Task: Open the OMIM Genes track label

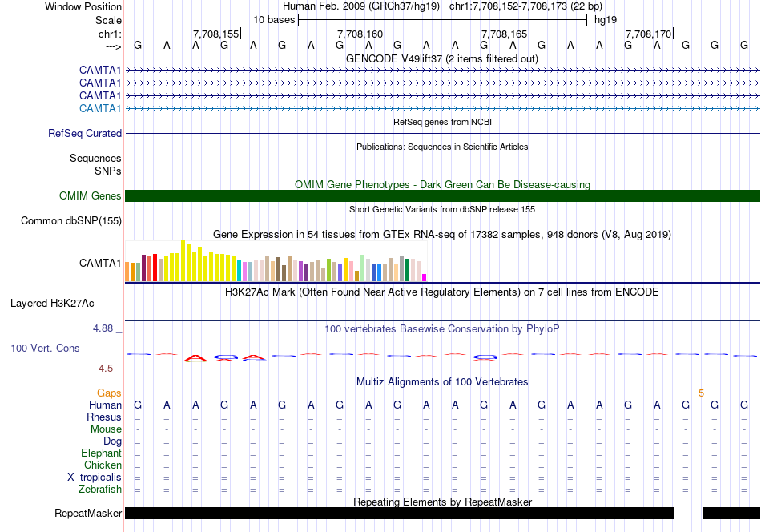Action: tap(91, 196)
